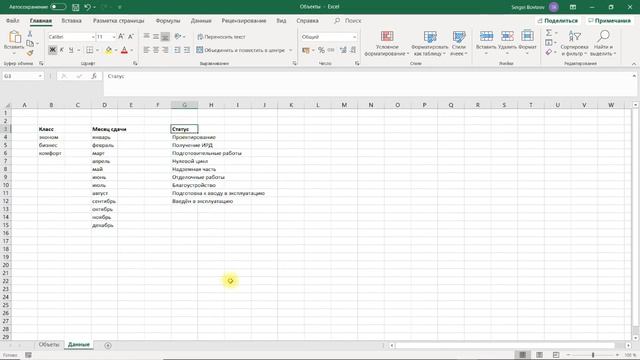
Task: Switch to the Page Layout (Разметка страницы) tab
Action: tap(118, 20)
